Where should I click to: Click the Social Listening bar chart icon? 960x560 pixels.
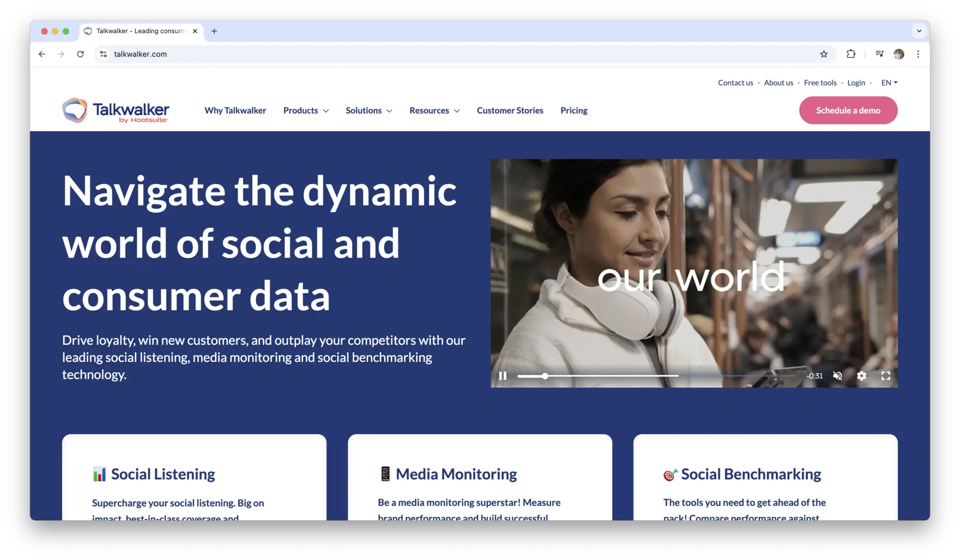click(99, 474)
